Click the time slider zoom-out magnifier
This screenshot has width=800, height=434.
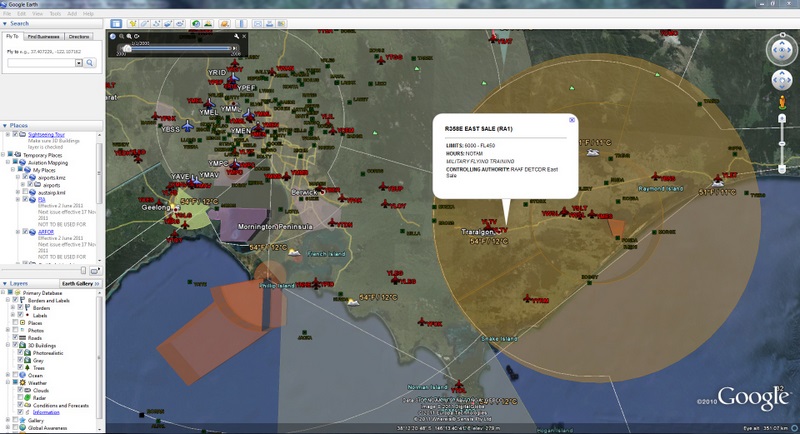pos(121,36)
